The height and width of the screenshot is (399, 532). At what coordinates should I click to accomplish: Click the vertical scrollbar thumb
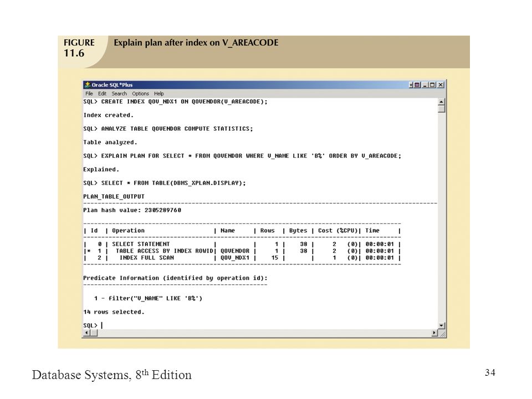click(441, 109)
